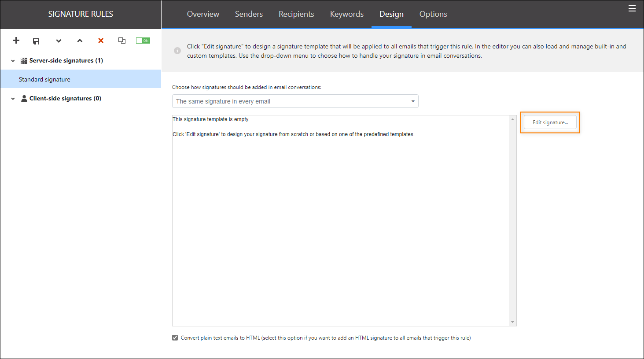
Task: Click the Edit signature button
Action: tap(550, 122)
